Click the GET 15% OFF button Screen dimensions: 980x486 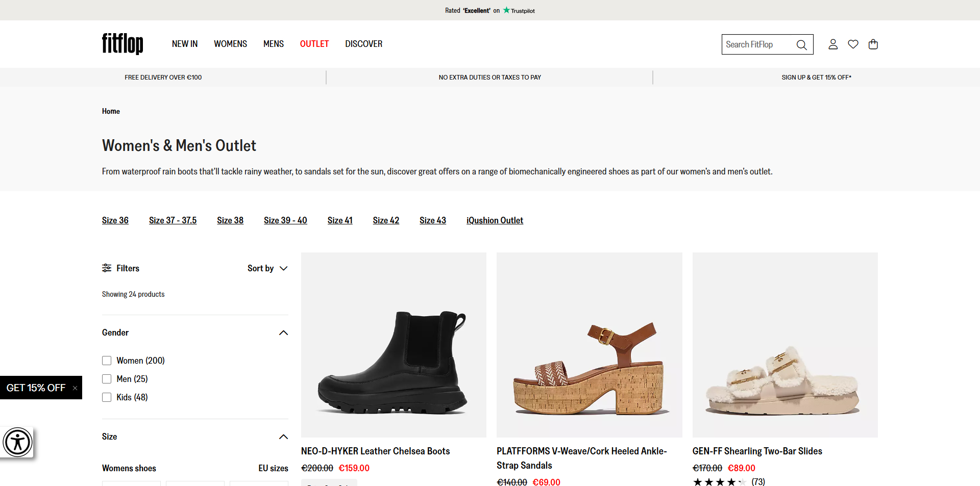pyautogui.click(x=36, y=388)
